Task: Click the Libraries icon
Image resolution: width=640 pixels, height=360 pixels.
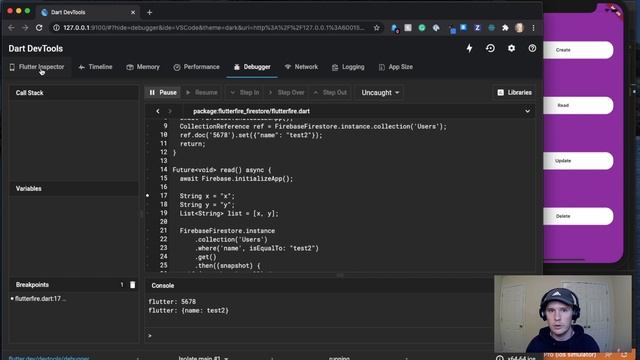Action: point(500,93)
